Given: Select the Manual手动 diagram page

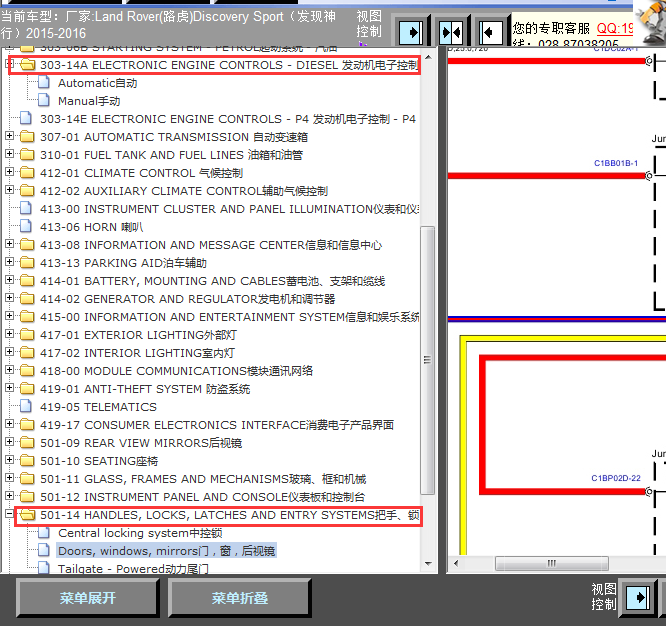Looking at the screenshot, I should click(x=89, y=101).
